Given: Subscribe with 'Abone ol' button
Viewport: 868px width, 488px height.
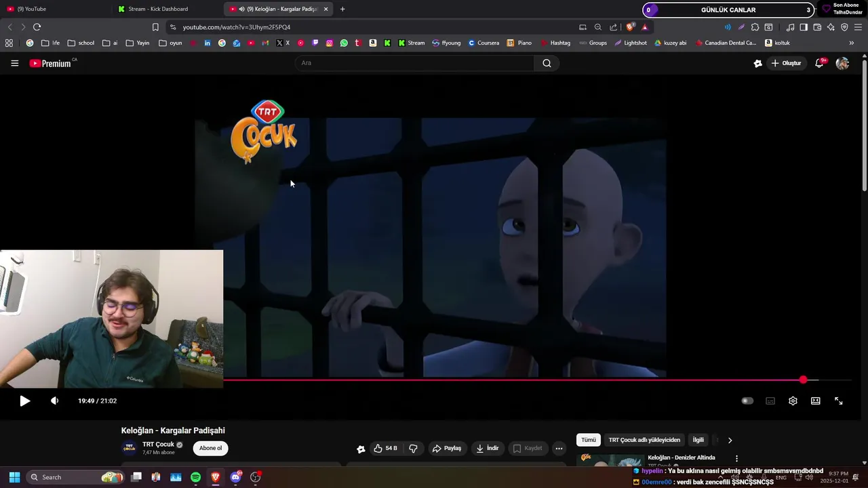Looking at the screenshot, I should click(210, 448).
